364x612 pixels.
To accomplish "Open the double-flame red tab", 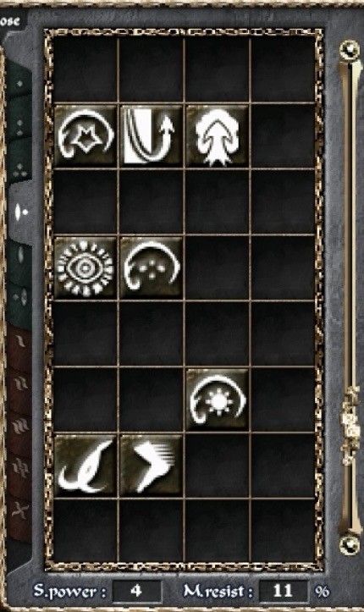I will (19, 384).
